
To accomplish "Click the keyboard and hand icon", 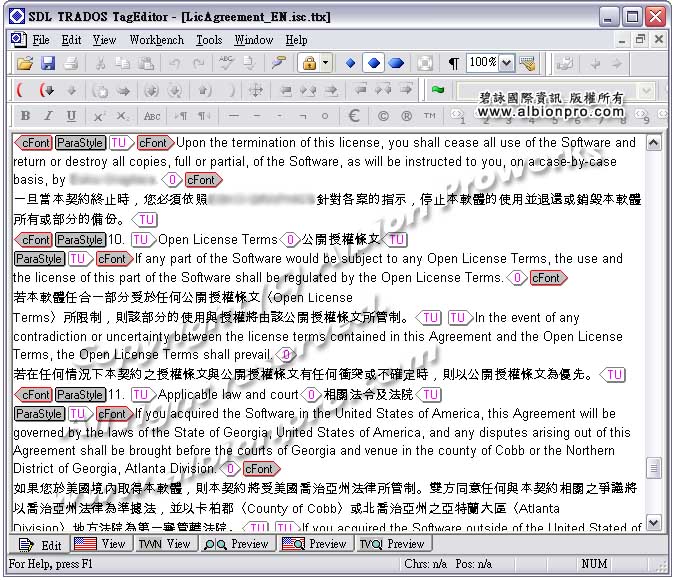I will (527, 63).
